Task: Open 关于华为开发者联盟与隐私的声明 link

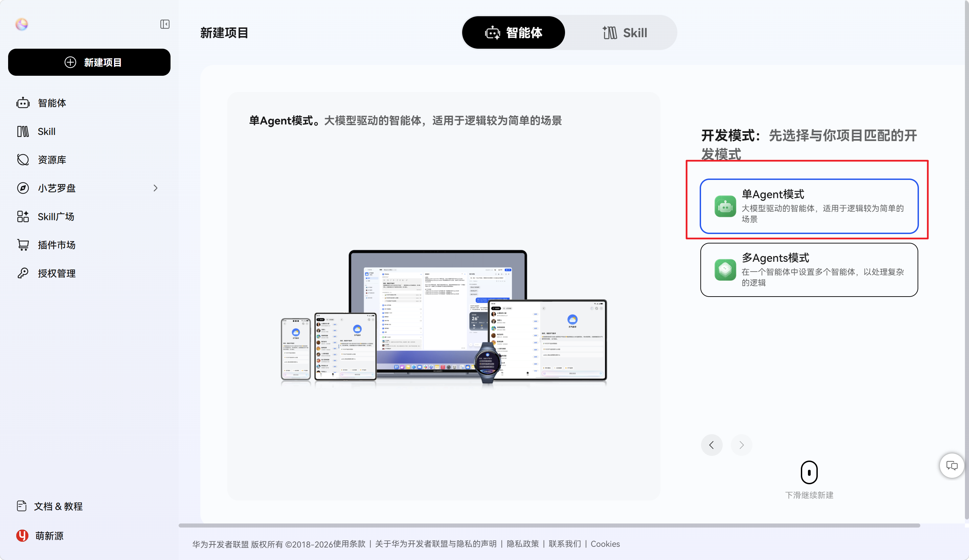Action: click(436, 544)
